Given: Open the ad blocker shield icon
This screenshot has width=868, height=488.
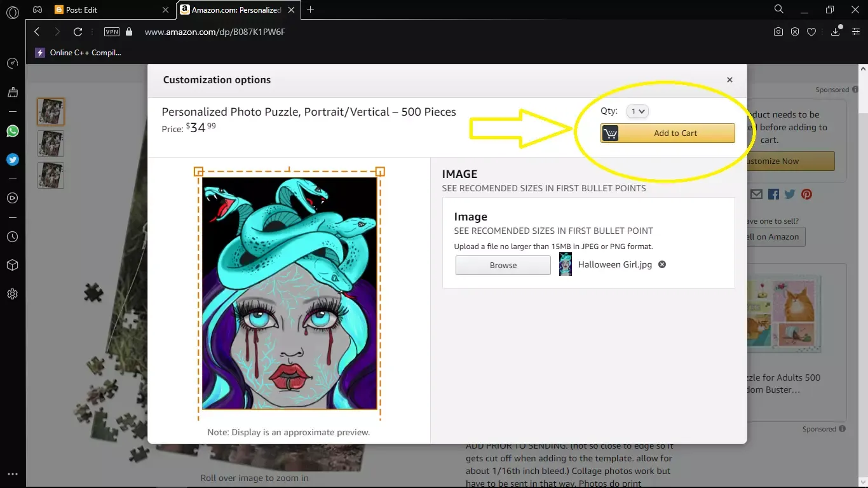Looking at the screenshot, I should tap(795, 32).
